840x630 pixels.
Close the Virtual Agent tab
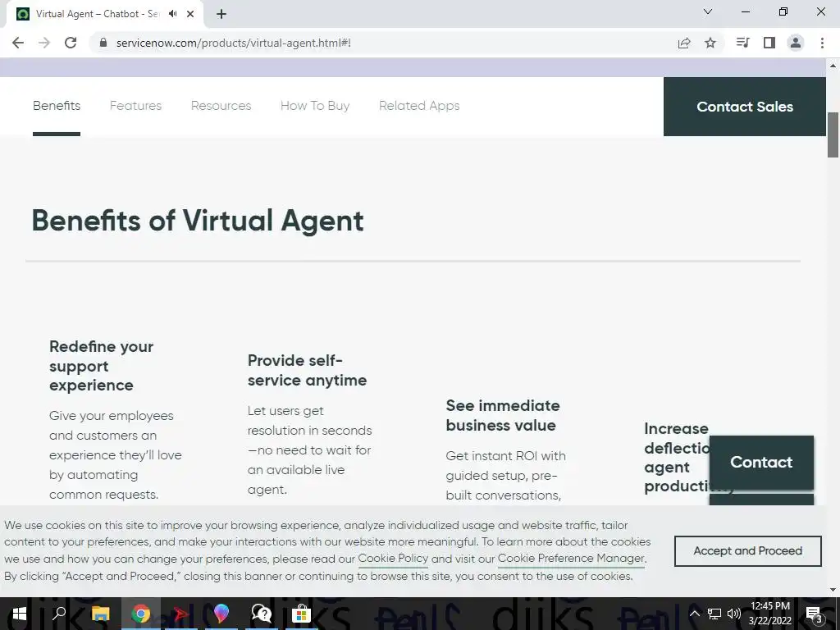pos(190,14)
